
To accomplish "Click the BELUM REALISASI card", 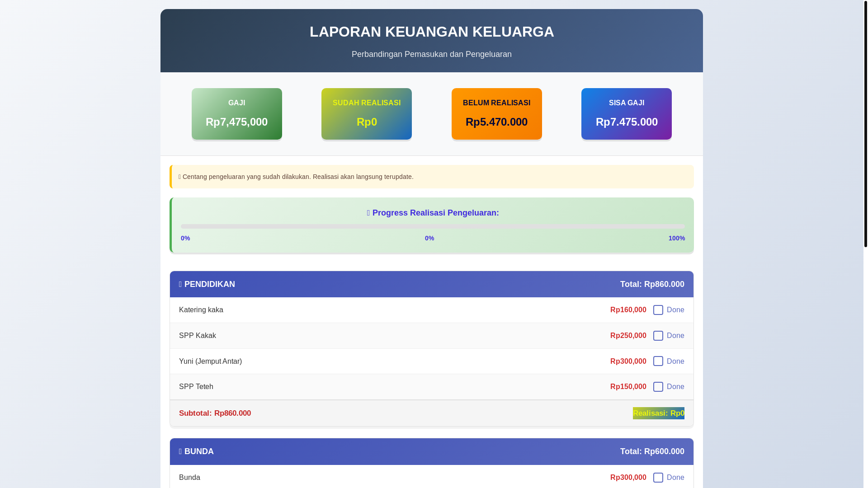I will pos(497,114).
